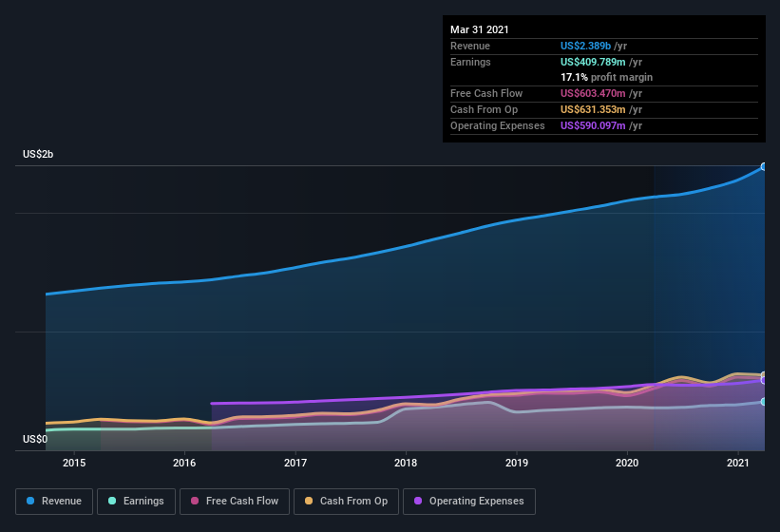Click the Cash From Op endpoint marker
Screen dimensions: 780x532
[763, 375]
